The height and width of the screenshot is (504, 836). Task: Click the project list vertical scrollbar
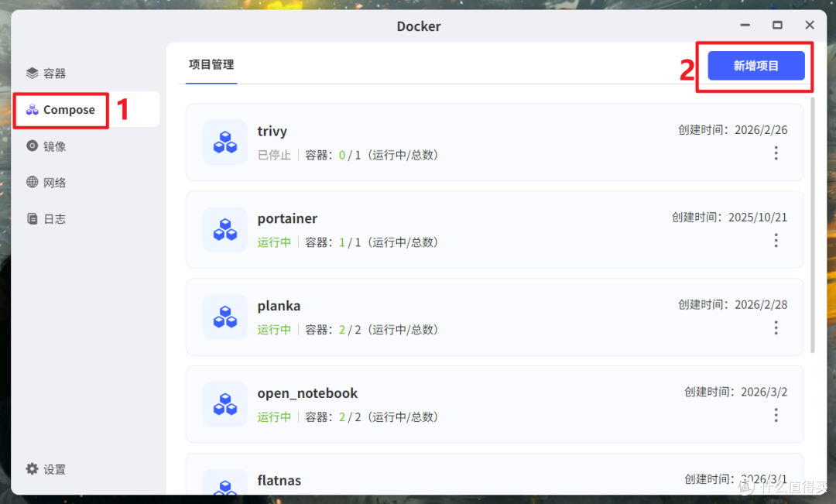[813, 225]
